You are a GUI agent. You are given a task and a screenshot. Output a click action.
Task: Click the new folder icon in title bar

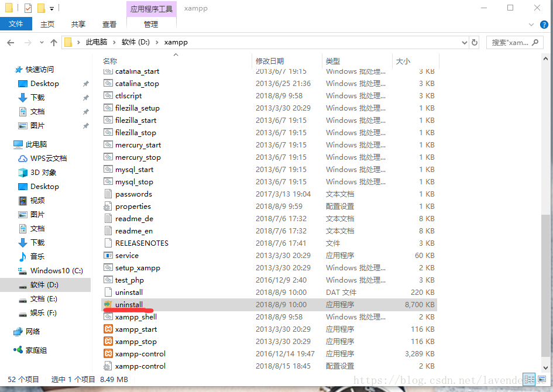[x=42, y=8]
